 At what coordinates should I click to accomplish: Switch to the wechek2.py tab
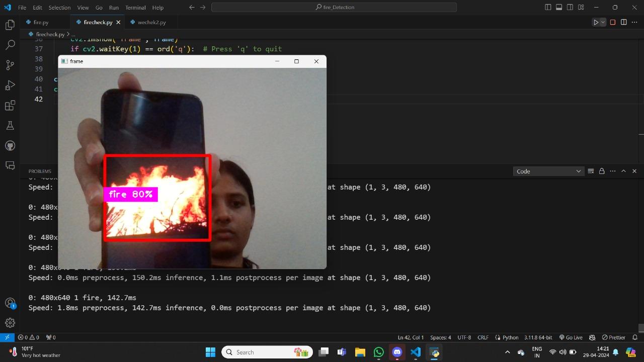(151, 22)
